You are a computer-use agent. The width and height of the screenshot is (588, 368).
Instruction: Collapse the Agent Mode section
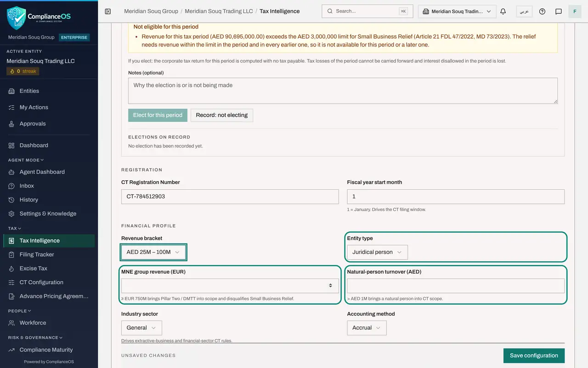coord(26,160)
